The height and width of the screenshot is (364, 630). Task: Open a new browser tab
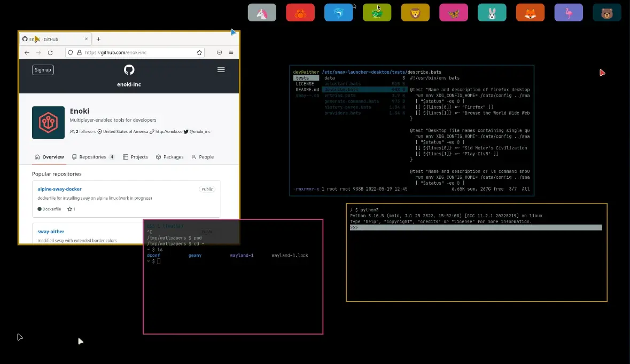click(98, 39)
